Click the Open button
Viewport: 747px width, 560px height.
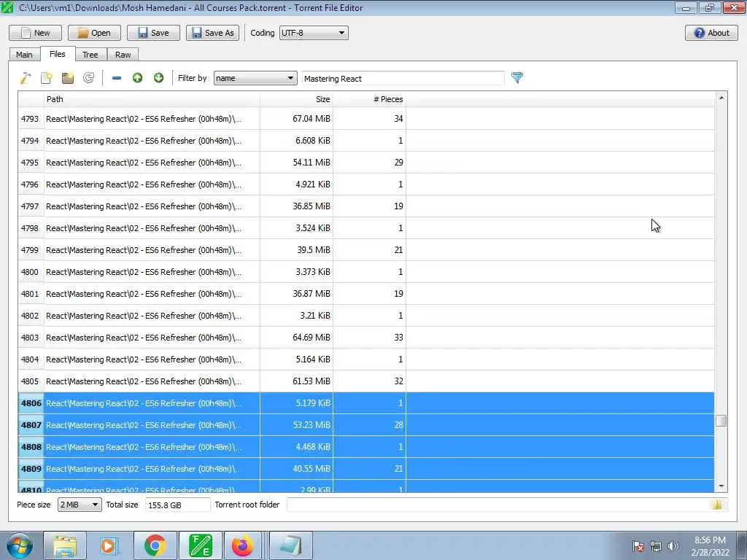click(94, 33)
